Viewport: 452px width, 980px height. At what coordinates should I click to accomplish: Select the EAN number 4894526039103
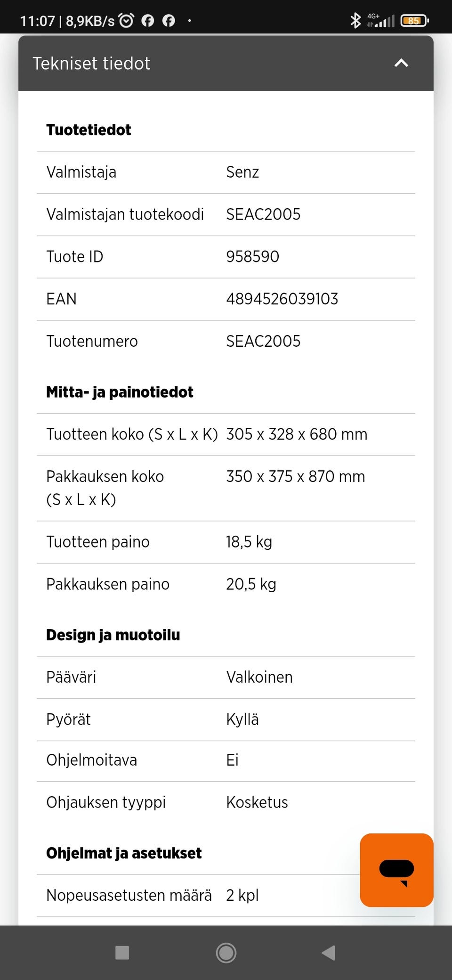pos(282,299)
